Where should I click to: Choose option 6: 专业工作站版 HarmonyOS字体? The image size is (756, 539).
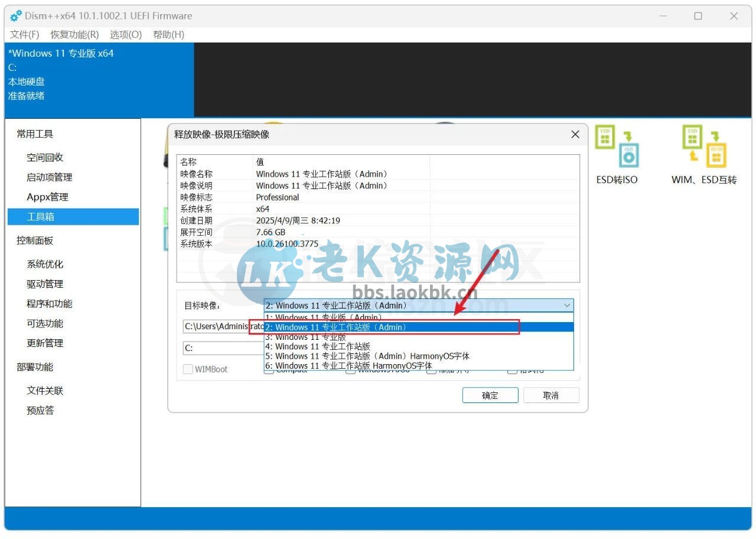419,365
